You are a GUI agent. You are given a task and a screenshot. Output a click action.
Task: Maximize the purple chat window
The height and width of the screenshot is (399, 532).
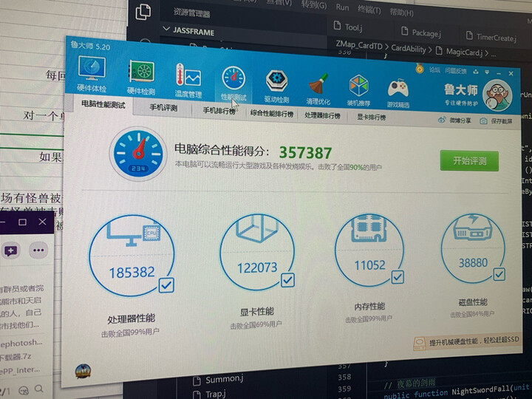coord(22,222)
